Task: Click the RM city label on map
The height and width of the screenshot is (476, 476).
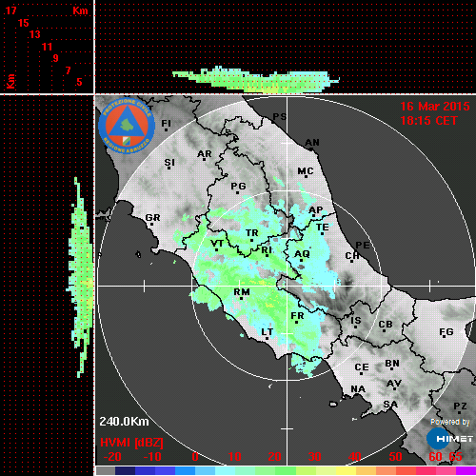Action: [242, 291]
